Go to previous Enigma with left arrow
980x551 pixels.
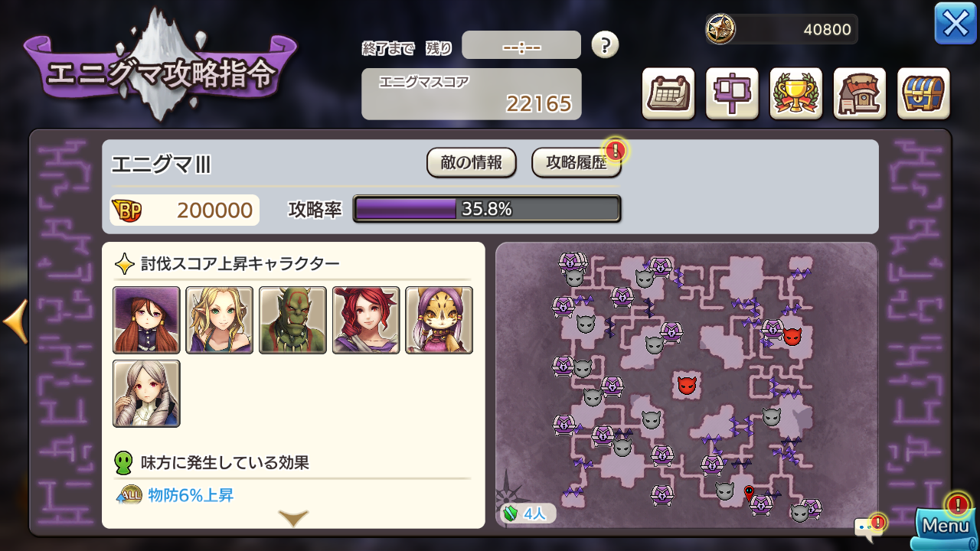click(x=15, y=321)
